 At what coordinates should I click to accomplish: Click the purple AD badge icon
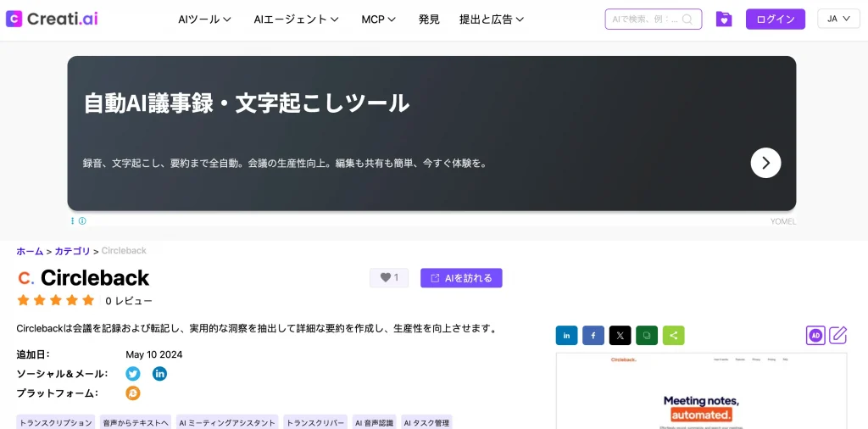click(x=815, y=335)
